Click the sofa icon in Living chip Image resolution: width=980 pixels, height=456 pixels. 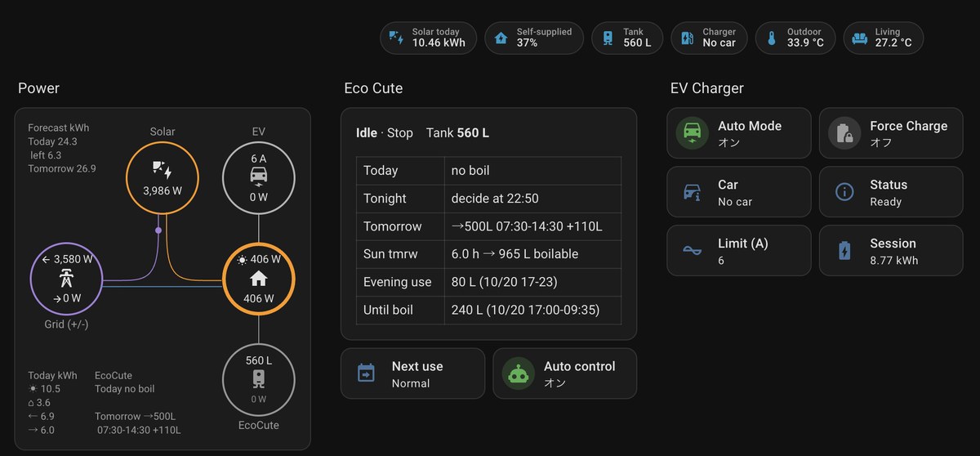(859, 38)
